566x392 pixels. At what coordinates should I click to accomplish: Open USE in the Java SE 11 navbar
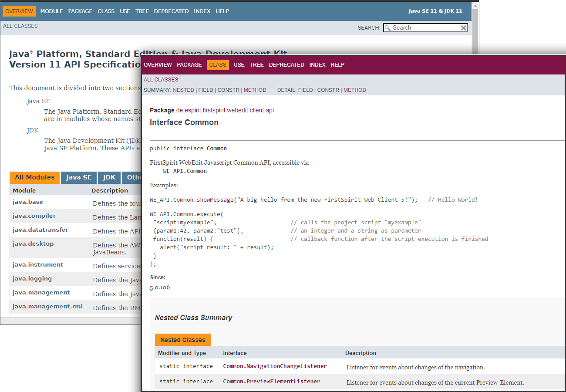tap(125, 11)
